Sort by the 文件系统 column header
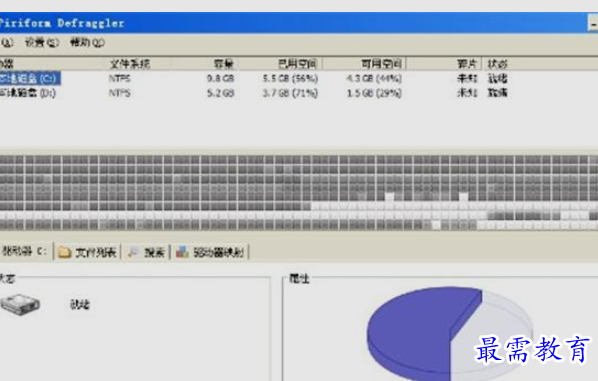 coord(130,64)
